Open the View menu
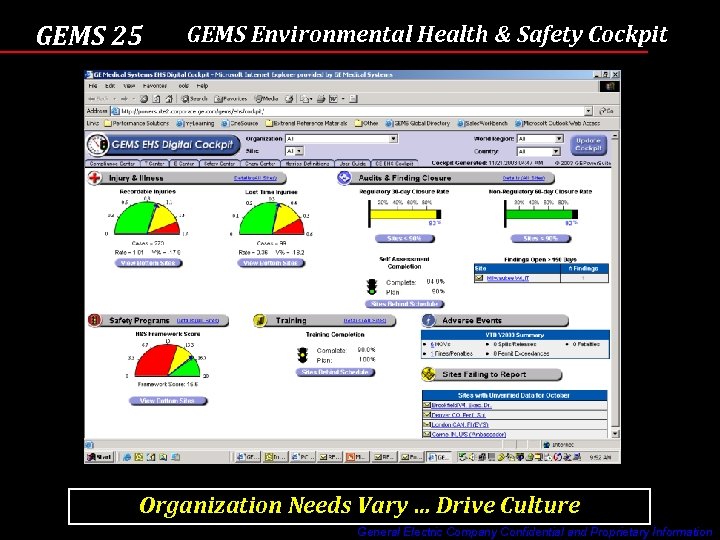The width and height of the screenshot is (720, 540). point(129,86)
